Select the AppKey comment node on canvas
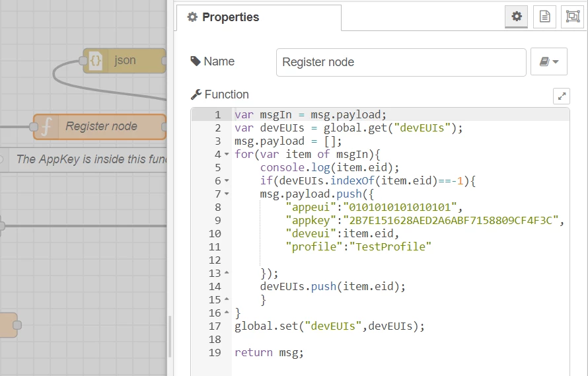This screenshot has width=588, height=376. (x=83, y=160)
